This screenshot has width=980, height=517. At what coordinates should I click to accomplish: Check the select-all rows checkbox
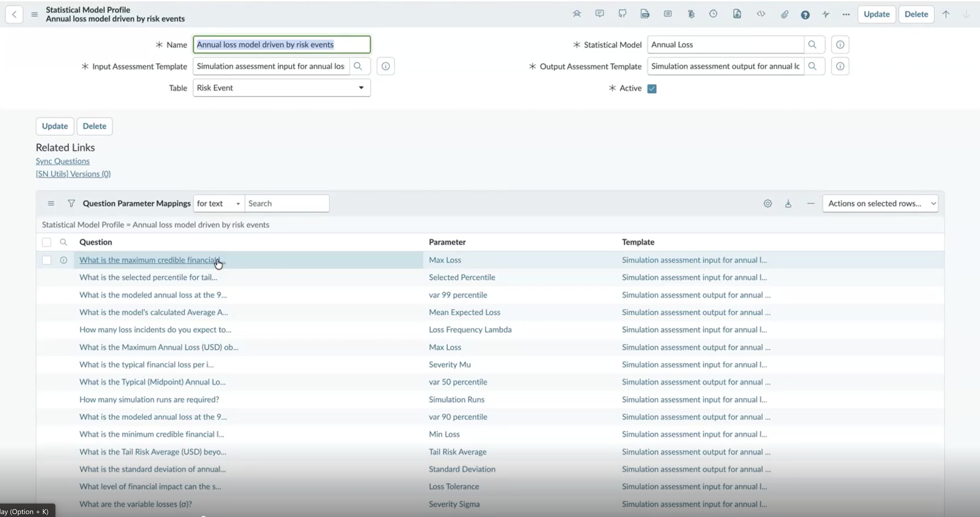coord(46,242)
